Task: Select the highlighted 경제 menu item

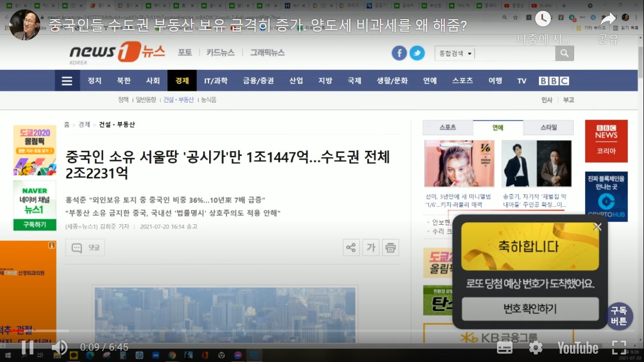Action: click(182, 81)
